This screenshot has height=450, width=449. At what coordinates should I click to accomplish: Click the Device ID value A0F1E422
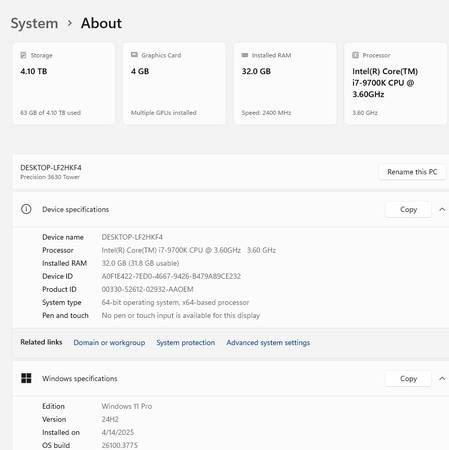[x=171, y=276]
